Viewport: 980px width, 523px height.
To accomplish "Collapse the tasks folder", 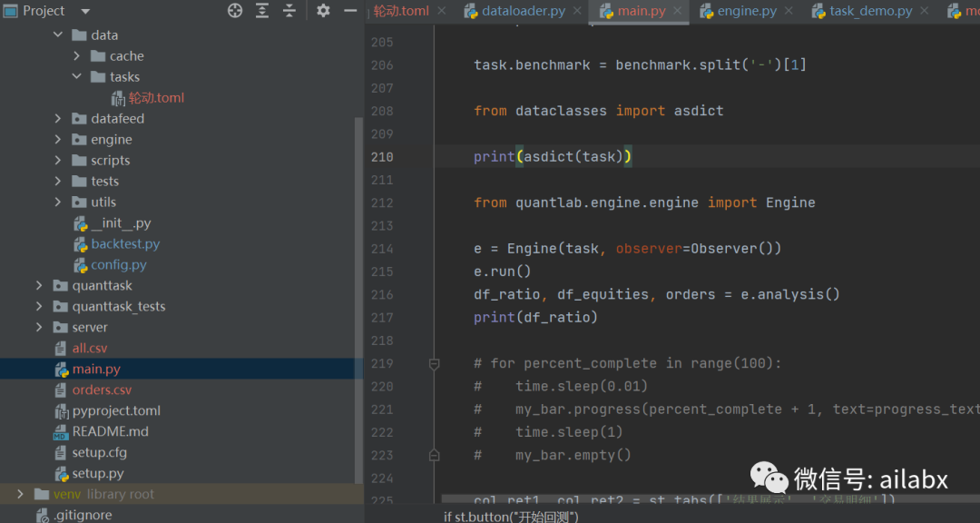I will [77, 76].
